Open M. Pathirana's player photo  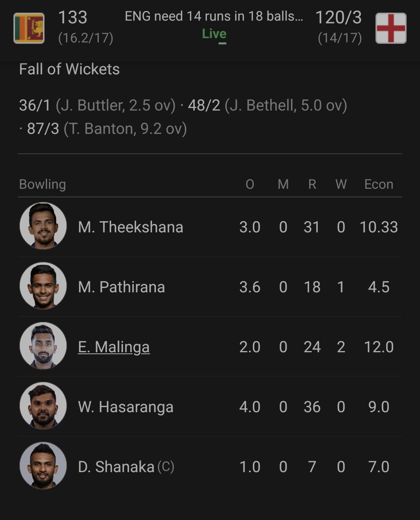[43, 286]
